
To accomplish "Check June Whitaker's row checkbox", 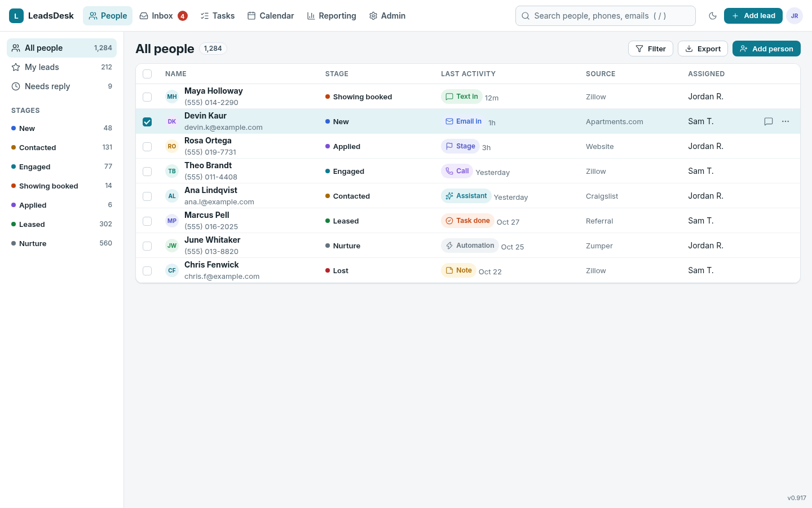I will click(x=147, y=246).
